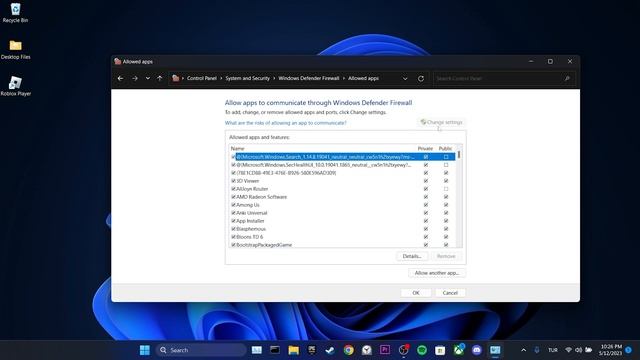The width and height of the screenshot is (640, 360).
Task: Show hidden system tray icons
Action: tap(523, 350)
